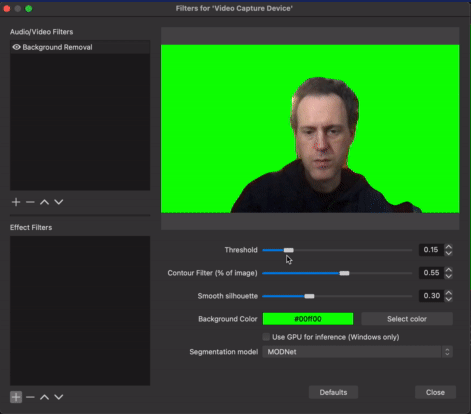Click the Smooth silhouette slider handle

click(x=309, y=296)
